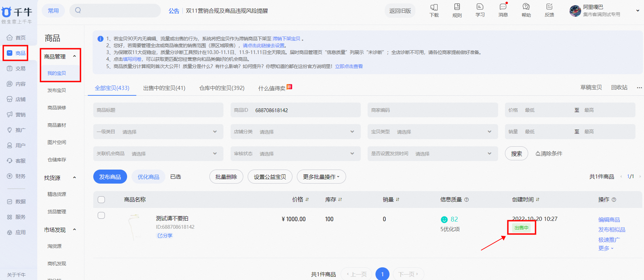Screen dimensions: 644x280
Task: Click the search magnifier icon
Action: coord(78,10)
